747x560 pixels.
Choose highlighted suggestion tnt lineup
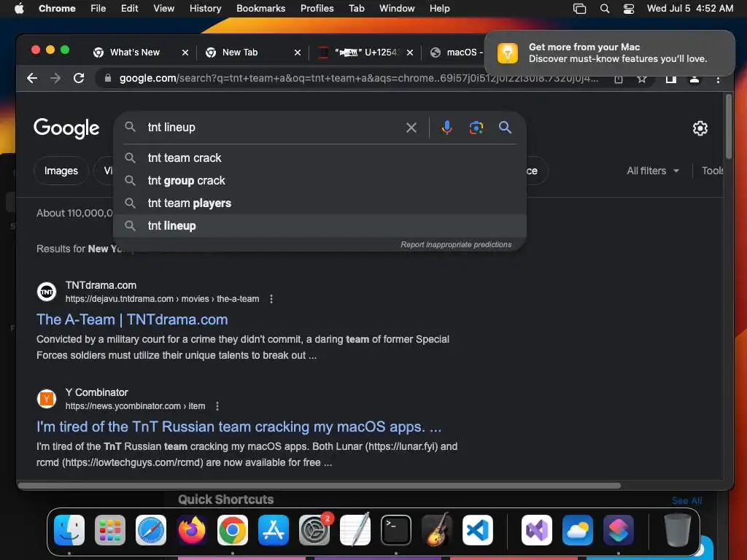(x=320, y=226)
